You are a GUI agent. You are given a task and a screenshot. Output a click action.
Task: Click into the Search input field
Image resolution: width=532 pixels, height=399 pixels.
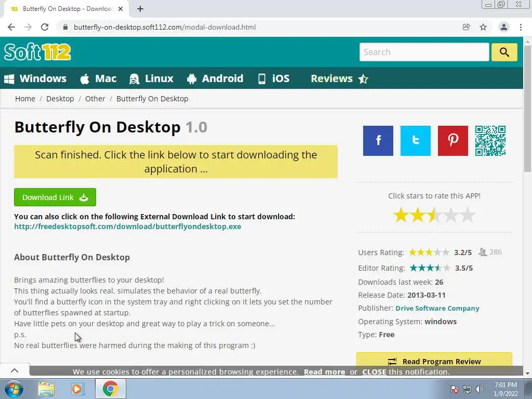[424, 52]
